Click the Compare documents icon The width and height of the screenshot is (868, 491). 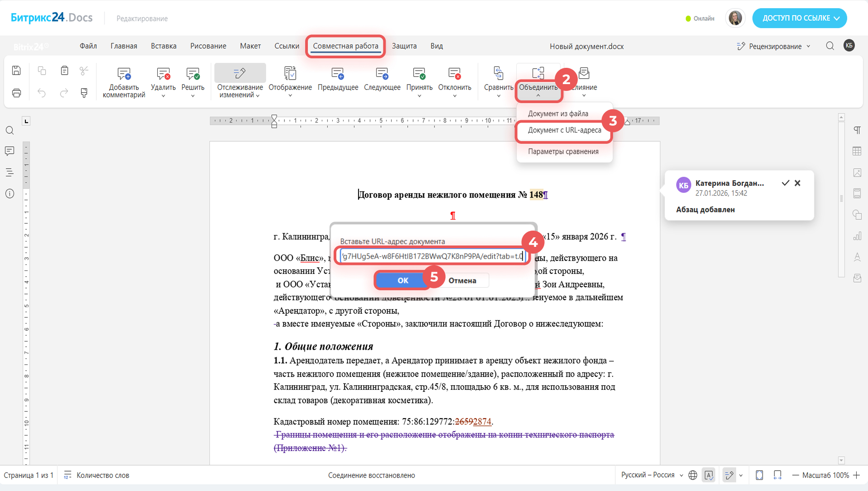pos(498,74)
